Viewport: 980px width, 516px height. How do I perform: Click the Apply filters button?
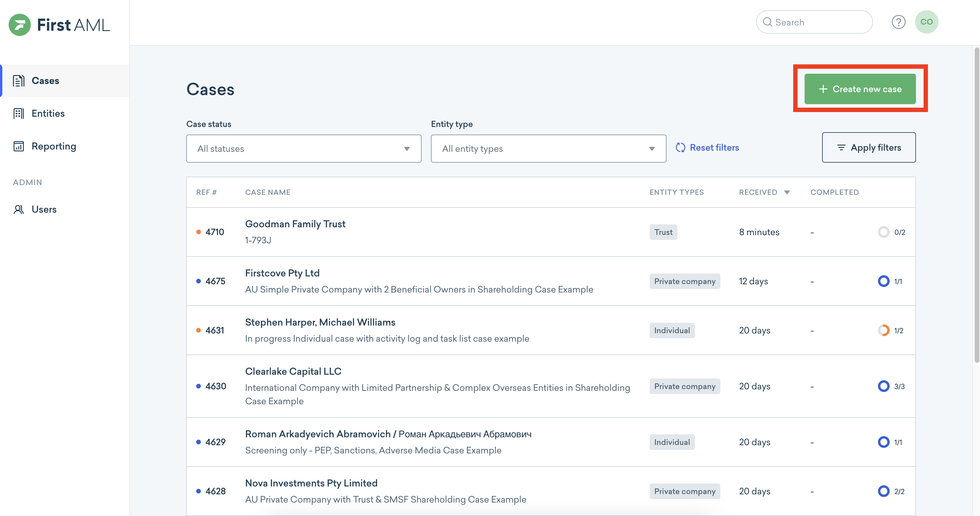click(869, 148)
